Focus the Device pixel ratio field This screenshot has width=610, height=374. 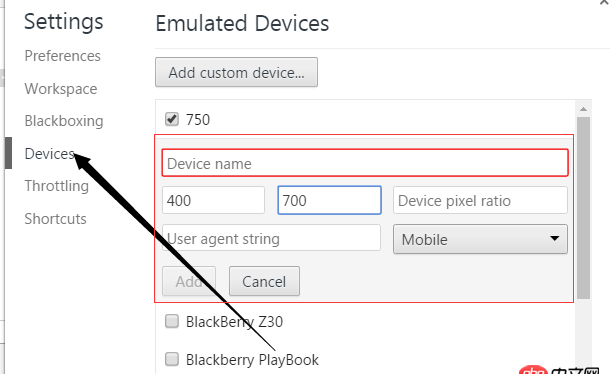(480, 200)
